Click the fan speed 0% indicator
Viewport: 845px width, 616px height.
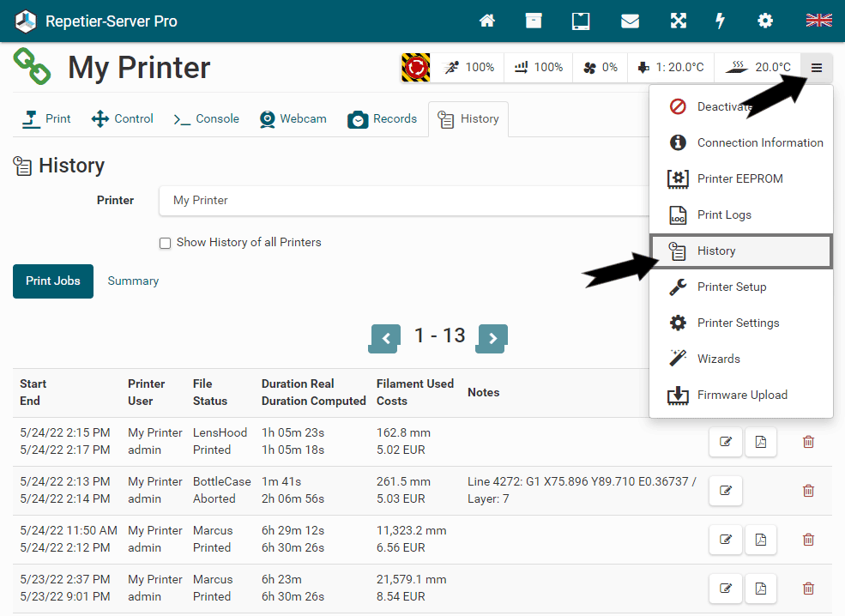tap(601, 67)
